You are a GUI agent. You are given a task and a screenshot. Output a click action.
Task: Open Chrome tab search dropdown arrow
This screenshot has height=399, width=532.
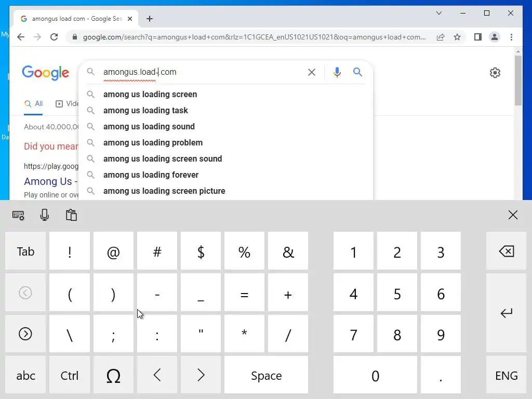tap(439, 13)
